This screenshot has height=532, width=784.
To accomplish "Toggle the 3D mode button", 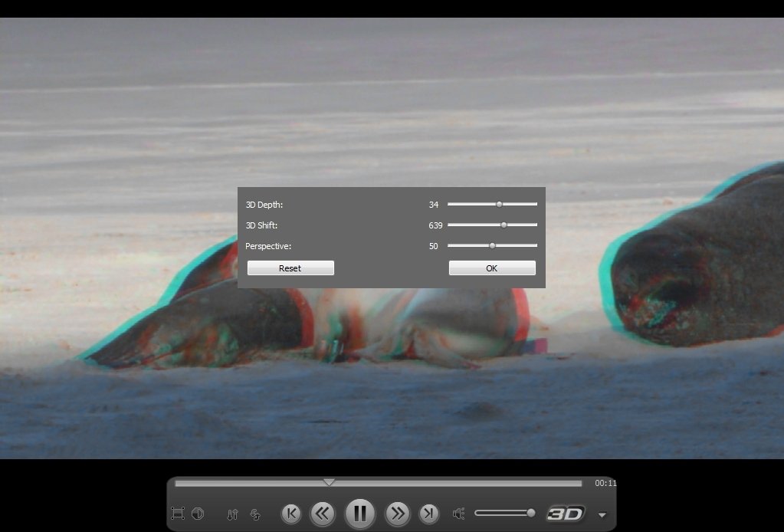I will coord(566,514).
